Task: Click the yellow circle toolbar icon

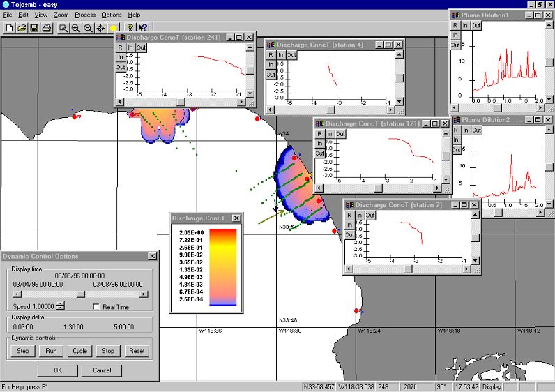Action: click(x=114, y=28)
